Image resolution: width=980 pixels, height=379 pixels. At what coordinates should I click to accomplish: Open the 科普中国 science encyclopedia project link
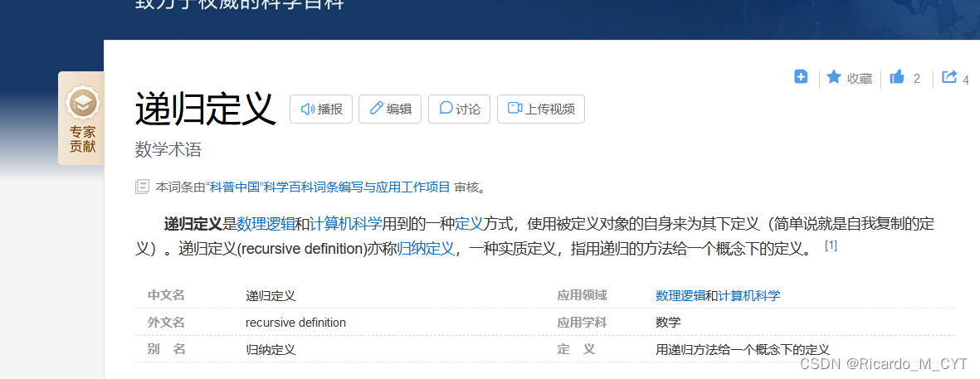coord(329,187)
